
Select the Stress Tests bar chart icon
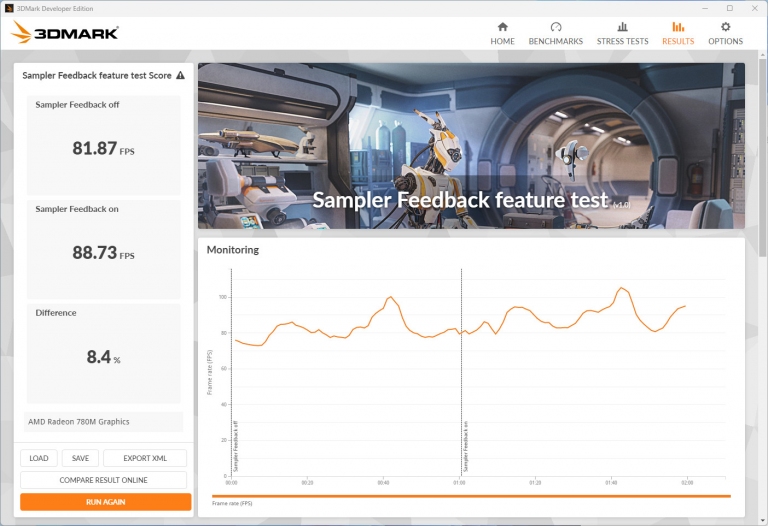[622, 27]
